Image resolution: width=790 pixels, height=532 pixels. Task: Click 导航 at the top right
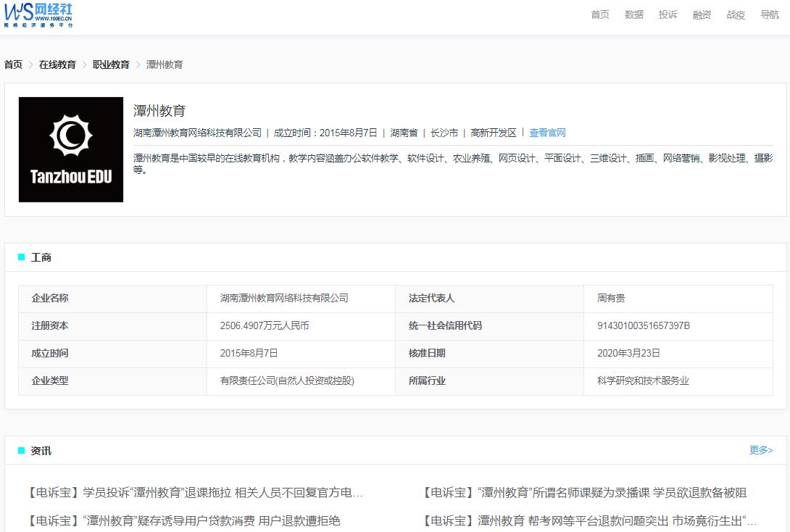tap(769, 14)
